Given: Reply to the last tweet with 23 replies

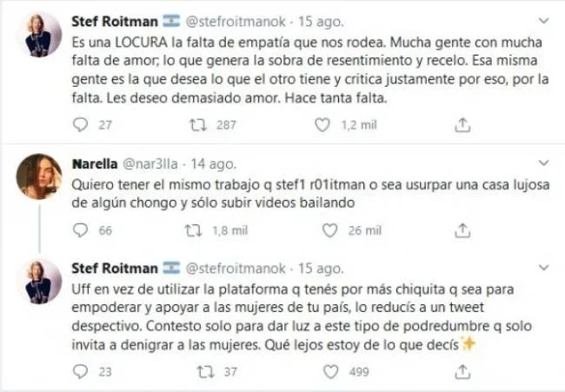Looking at the screenshot, I should 81,371.
